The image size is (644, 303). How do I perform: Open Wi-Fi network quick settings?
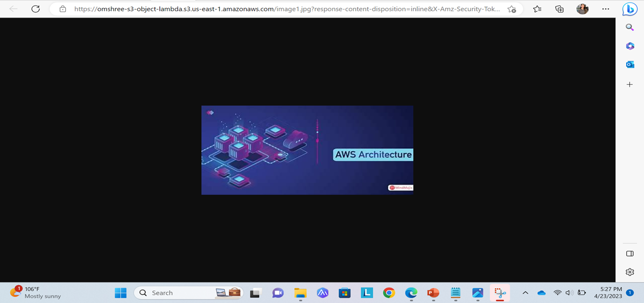pos(557,293)
